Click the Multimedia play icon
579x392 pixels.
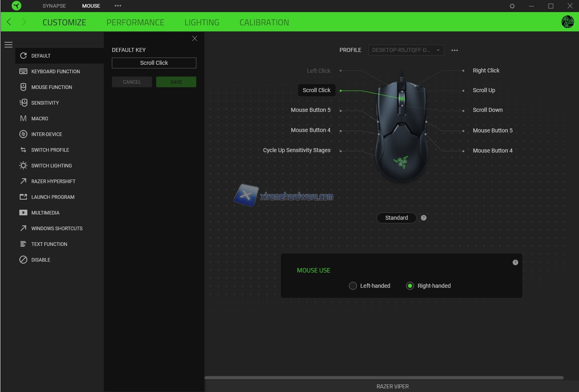tap(23, 213)
